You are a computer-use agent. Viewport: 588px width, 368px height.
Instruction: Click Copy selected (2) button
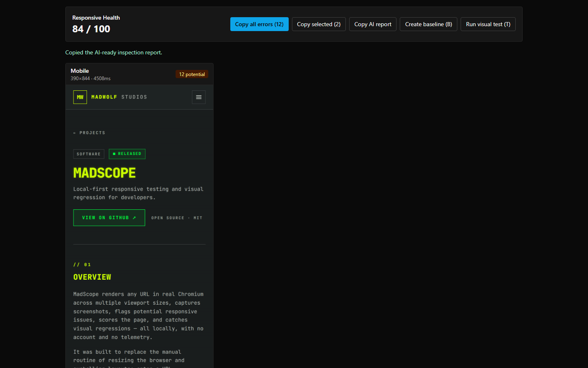pyautogui.click(x=319, y=24)
